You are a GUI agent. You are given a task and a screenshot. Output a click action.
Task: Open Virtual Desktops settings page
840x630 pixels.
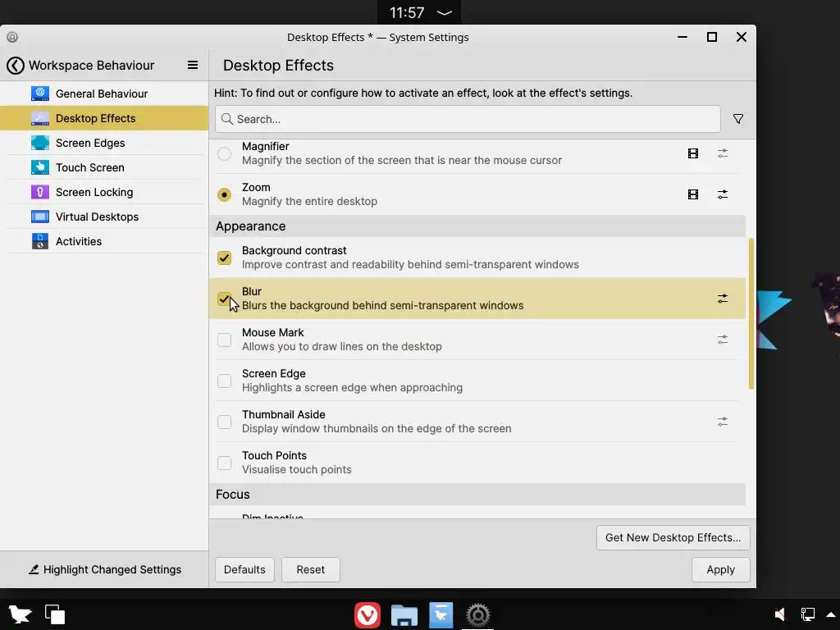(104, 217)
